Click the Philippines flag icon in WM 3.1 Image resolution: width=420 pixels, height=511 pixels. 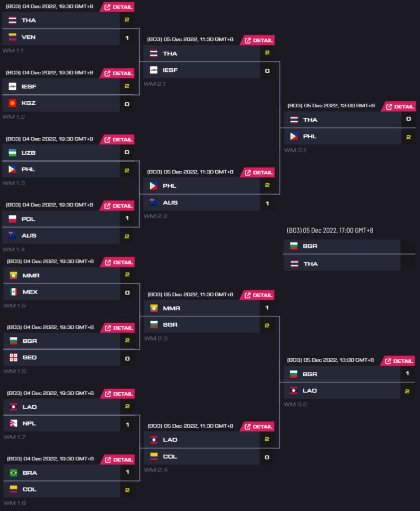pyautogui.click(x=294, y=136)
